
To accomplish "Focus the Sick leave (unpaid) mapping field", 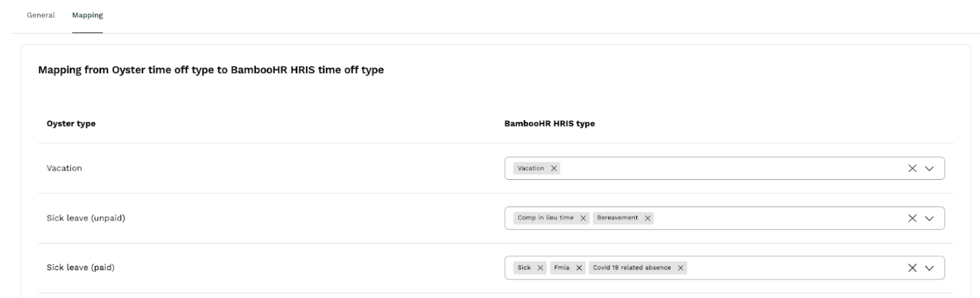I will pos(724,218).
